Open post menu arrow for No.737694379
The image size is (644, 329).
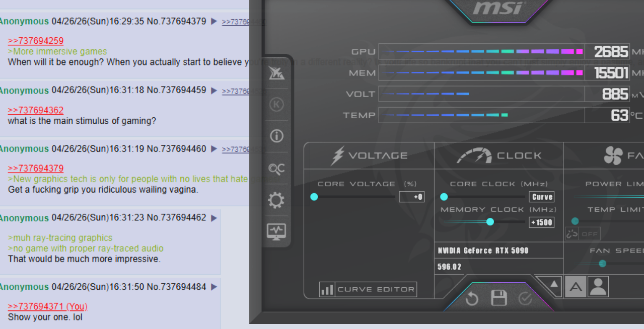pos(214,22)
